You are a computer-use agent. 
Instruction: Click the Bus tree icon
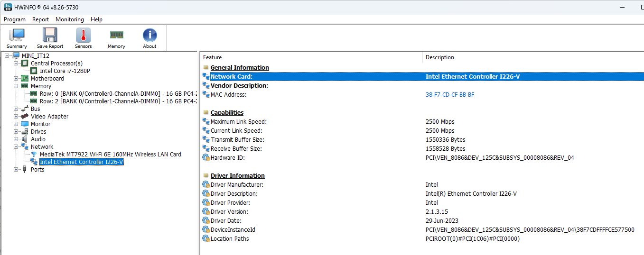(25, 109)
